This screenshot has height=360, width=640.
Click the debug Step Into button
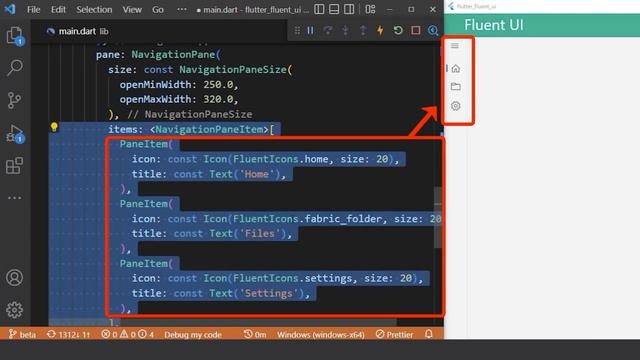pyautogui.click(x=345, y=31)
